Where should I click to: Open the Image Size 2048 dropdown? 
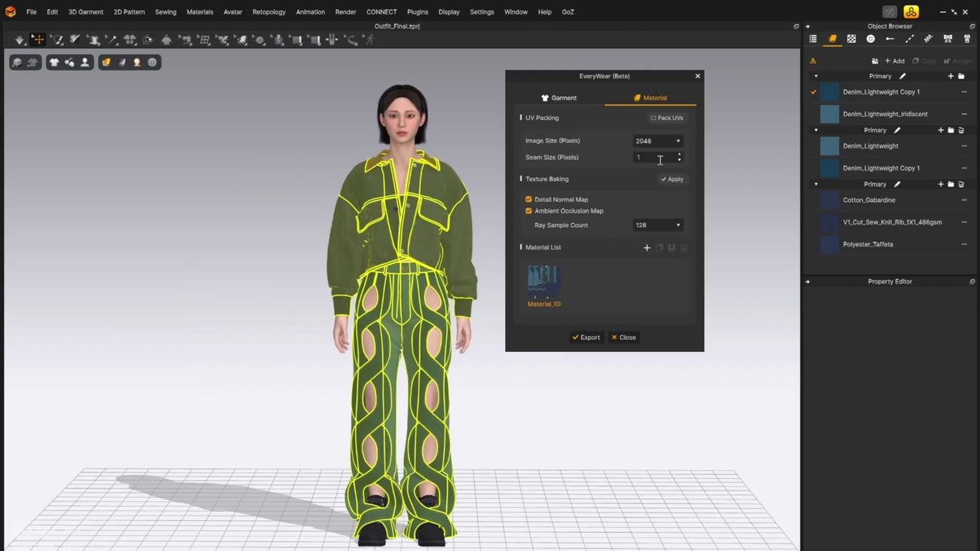pyautogui.click(x=657, y=141)
